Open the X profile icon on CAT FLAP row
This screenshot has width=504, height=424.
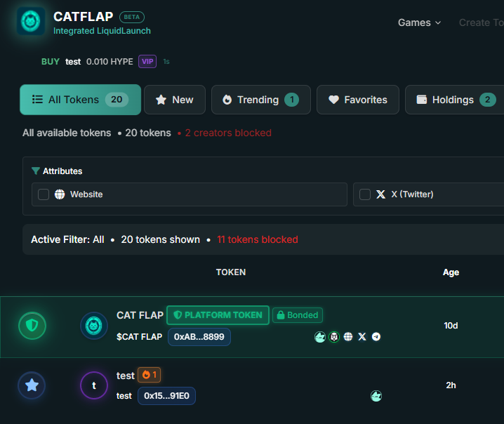point(362,337)
